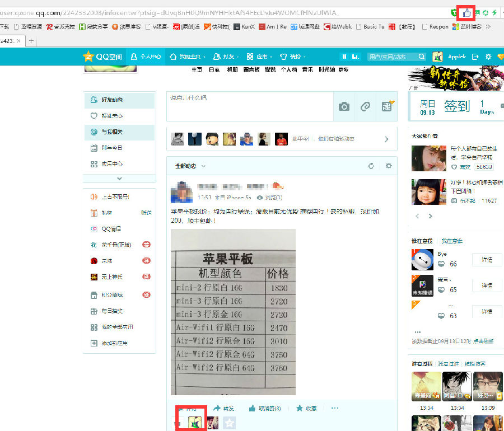Click thumbs-up extension icon in address bar

(466, 12)
